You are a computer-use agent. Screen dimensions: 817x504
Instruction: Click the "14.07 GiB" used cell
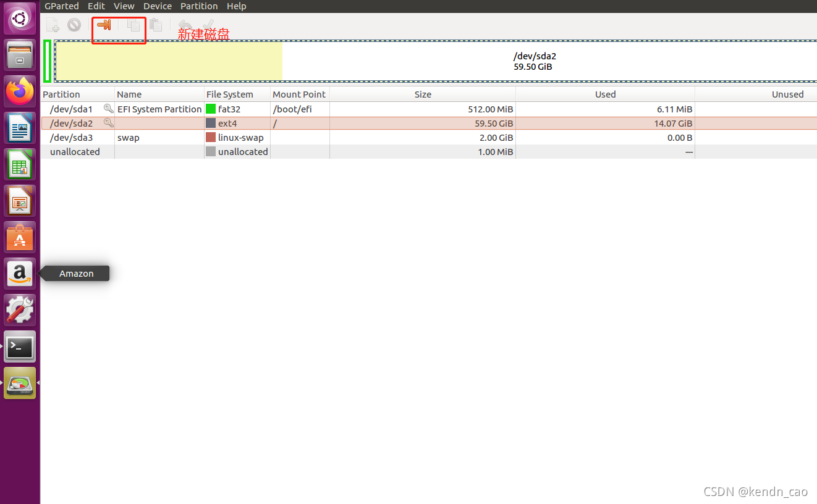[672, 123]
